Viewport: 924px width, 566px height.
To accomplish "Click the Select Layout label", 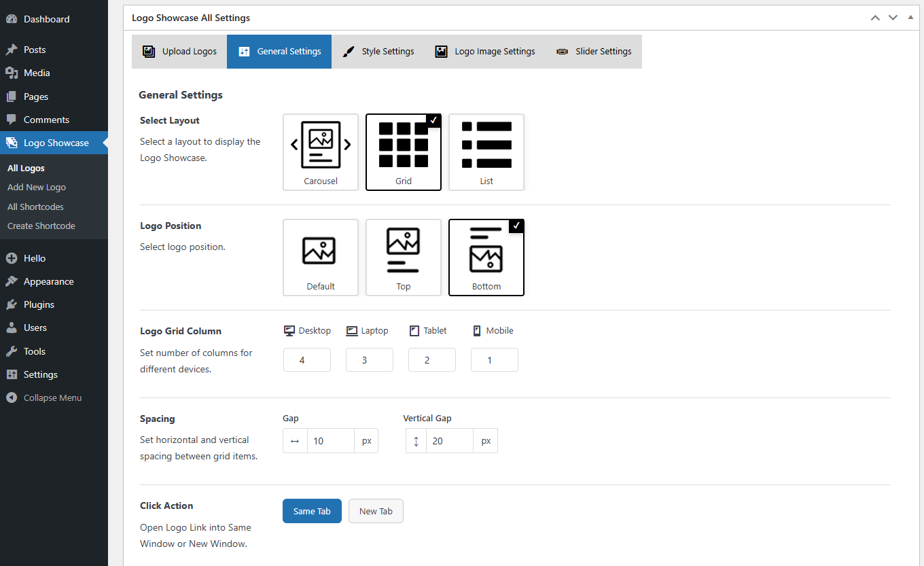I will (x=170, y=120).
